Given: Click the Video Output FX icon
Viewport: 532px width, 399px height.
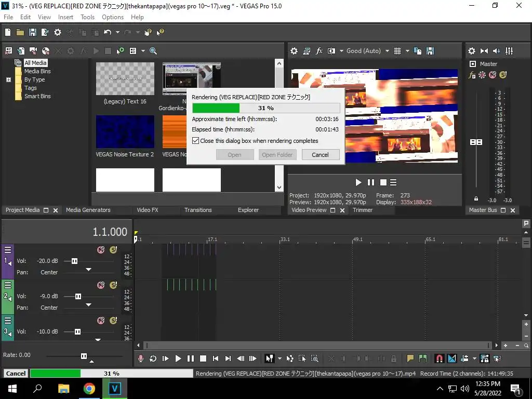Looking at the screenshot, I should (x=319, y=51).
